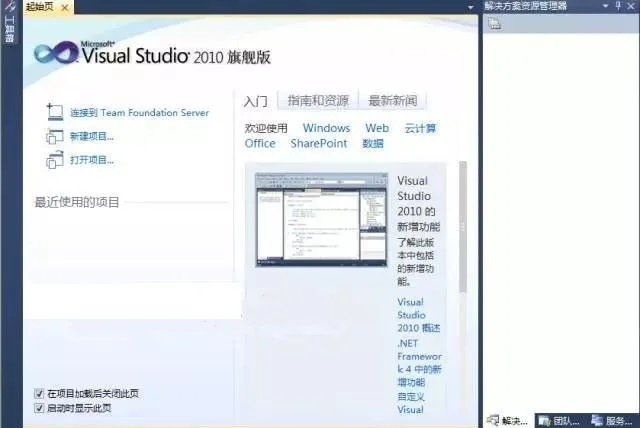Open the 连接到 Team Foundation Server link

pyautogui.click(x=139, y=113)
